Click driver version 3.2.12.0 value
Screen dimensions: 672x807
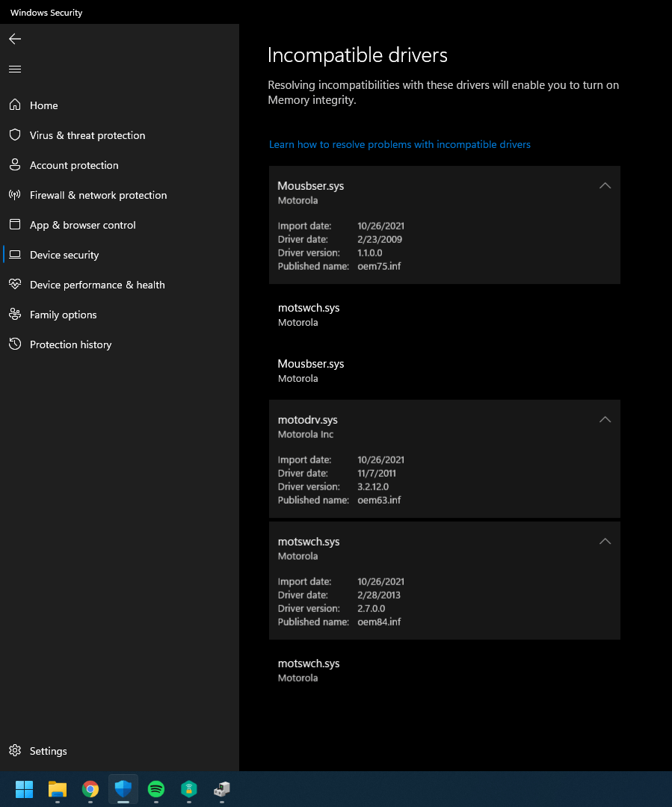point(373,486)
